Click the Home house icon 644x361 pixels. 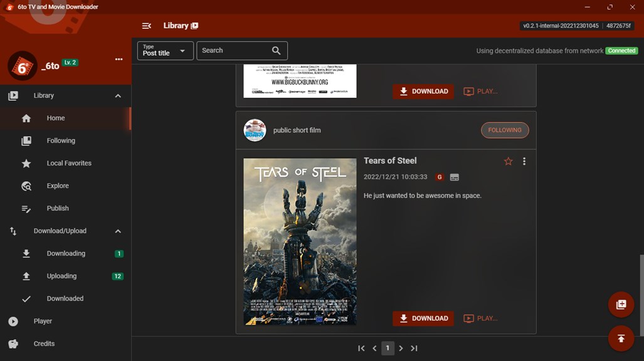tap(26, 118)
